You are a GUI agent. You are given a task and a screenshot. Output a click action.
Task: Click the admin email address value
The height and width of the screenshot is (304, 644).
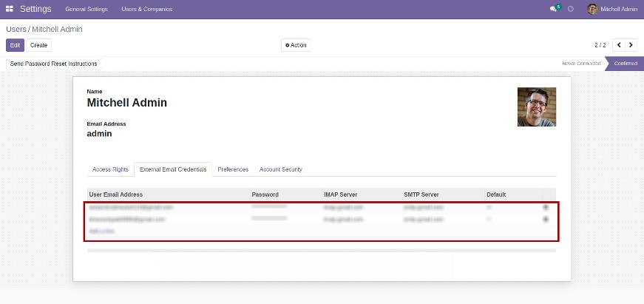99,134
